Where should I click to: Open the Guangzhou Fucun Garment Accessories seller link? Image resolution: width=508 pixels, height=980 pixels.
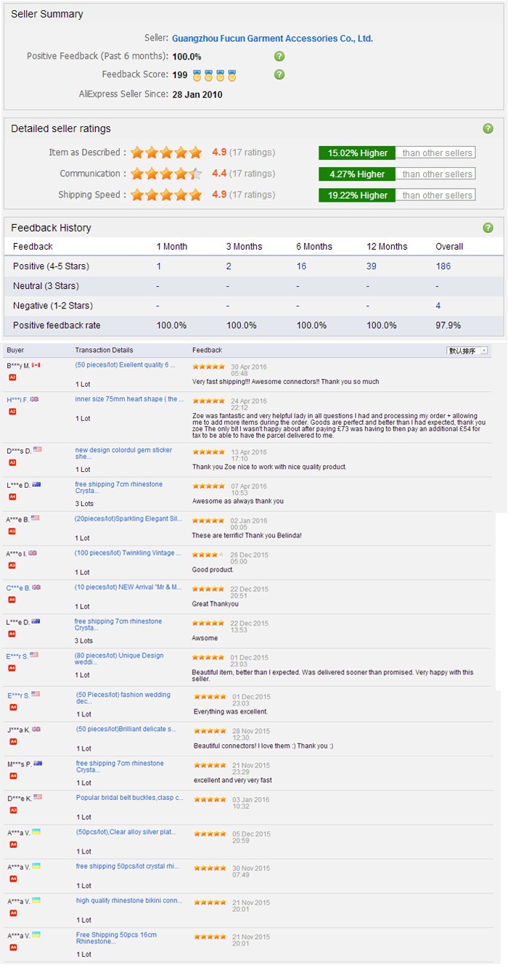[x=272, y=38]
